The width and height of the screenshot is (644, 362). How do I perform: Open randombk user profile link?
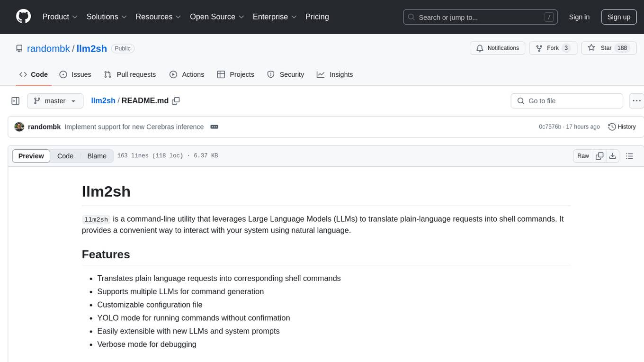[x=48, y=48]
